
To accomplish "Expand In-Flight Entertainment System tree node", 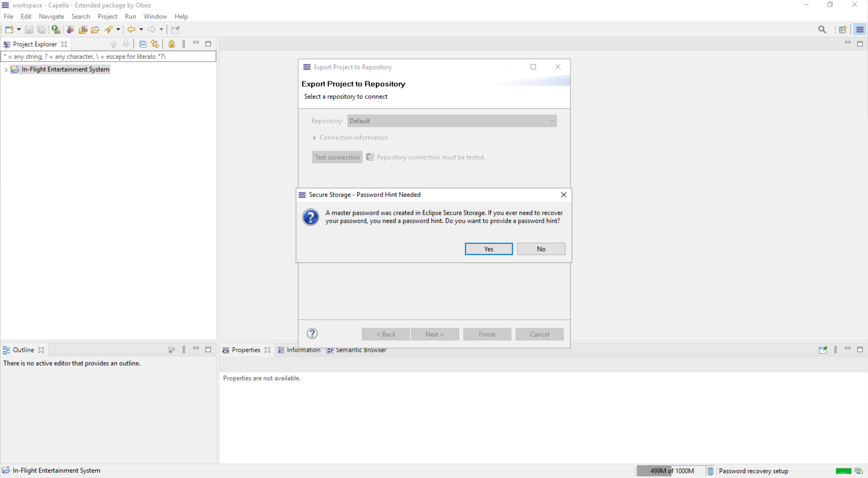I will click(6, 70).
